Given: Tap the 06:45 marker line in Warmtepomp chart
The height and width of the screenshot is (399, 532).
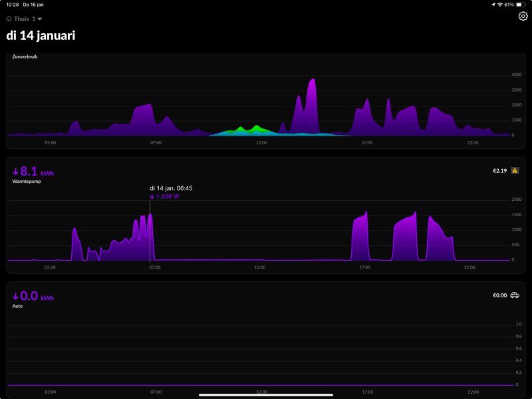Looking at the screenshot, I should click(x=150, y=231).
